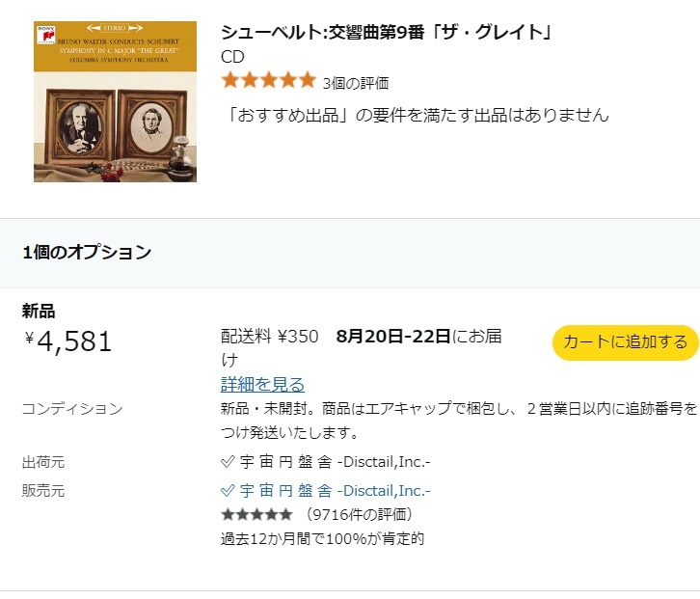Click the gray seller star rating
This screenshot has width=700, height=599.
click(256, 514)
